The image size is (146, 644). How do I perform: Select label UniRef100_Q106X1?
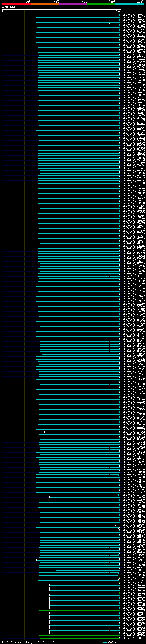point(134,623)
